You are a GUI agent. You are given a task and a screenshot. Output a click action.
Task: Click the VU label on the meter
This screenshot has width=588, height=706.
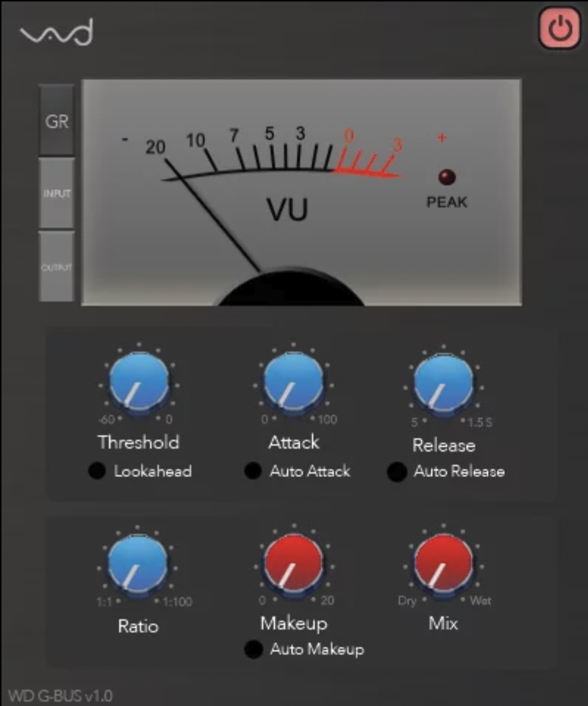(x=287, y=210)
